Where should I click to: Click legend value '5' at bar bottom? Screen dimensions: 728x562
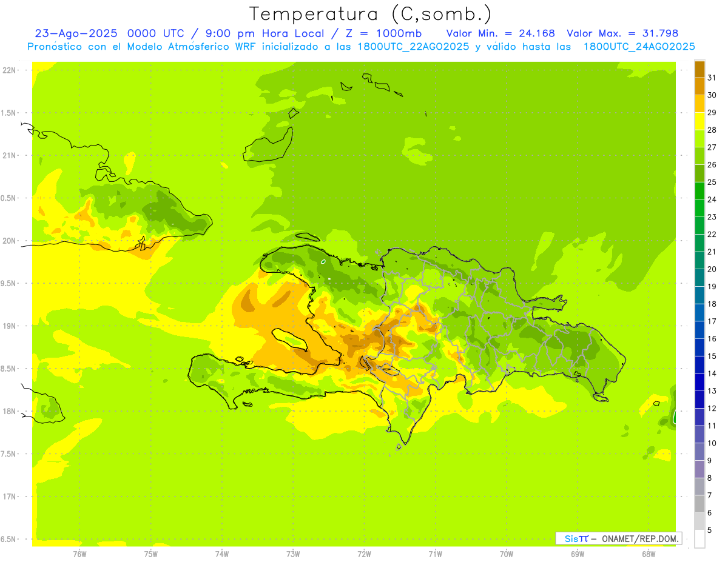[x=710, y=530]
